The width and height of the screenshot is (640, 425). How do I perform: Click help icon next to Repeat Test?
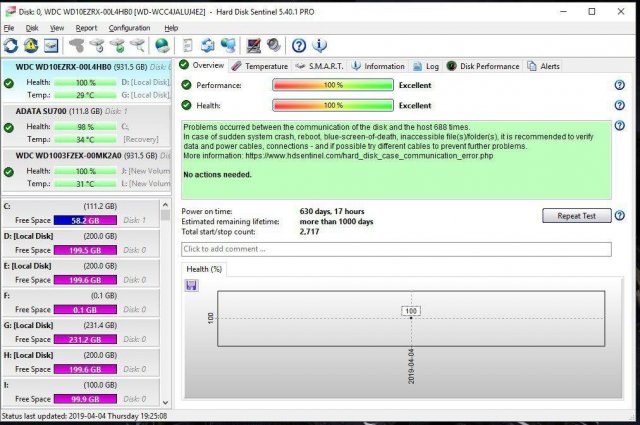pos(620,216)
